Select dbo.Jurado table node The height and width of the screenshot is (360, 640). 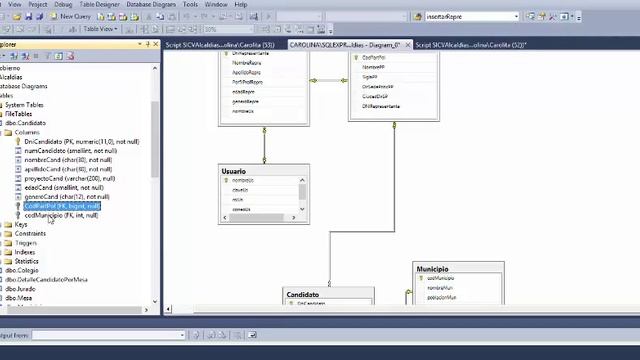pyautogui.click(x=20, y=289)
